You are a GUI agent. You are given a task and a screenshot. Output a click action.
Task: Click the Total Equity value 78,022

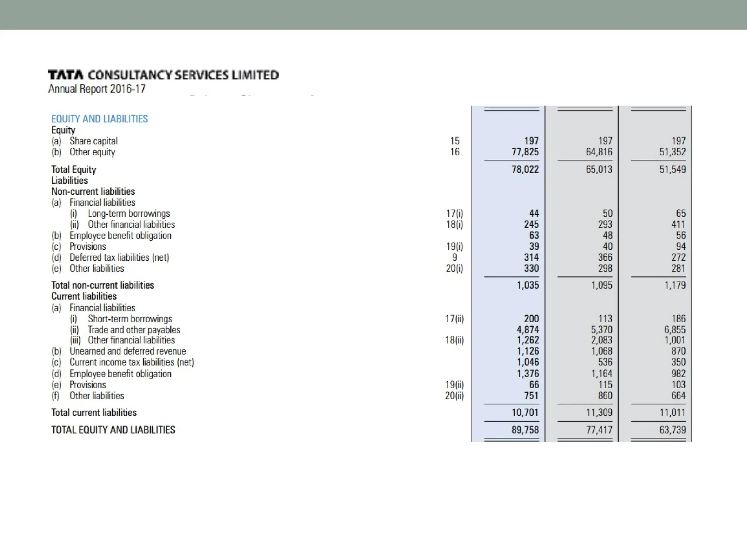[x=525, y=170]
